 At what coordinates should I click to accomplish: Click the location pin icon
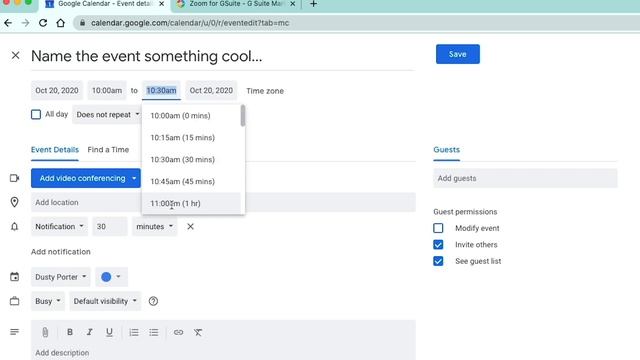15,202
